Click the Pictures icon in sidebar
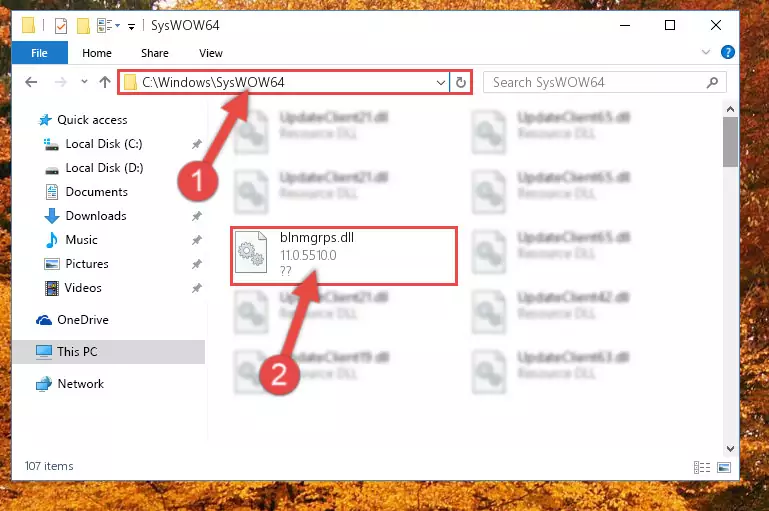The height and width of the screenshot is (511, 769). pyautogui.click(x=51, y=264)
